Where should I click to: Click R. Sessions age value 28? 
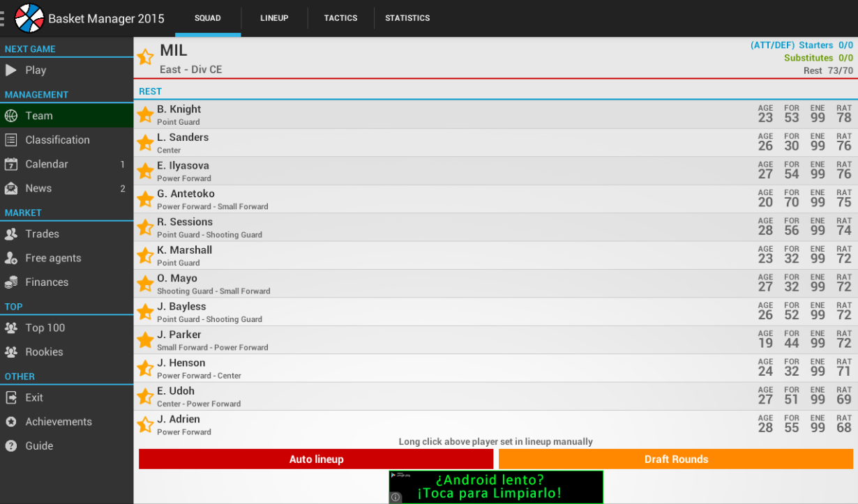point(766,231)
